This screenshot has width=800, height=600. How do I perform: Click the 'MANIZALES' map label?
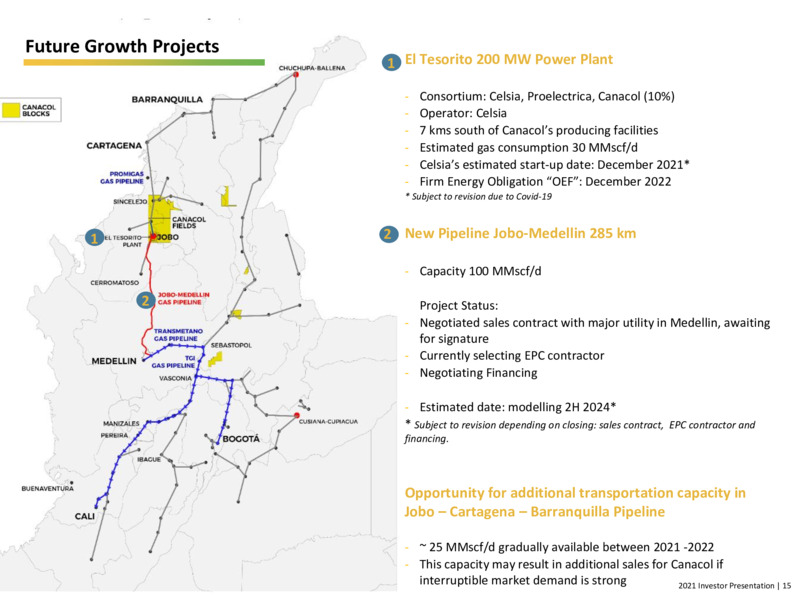121,423
